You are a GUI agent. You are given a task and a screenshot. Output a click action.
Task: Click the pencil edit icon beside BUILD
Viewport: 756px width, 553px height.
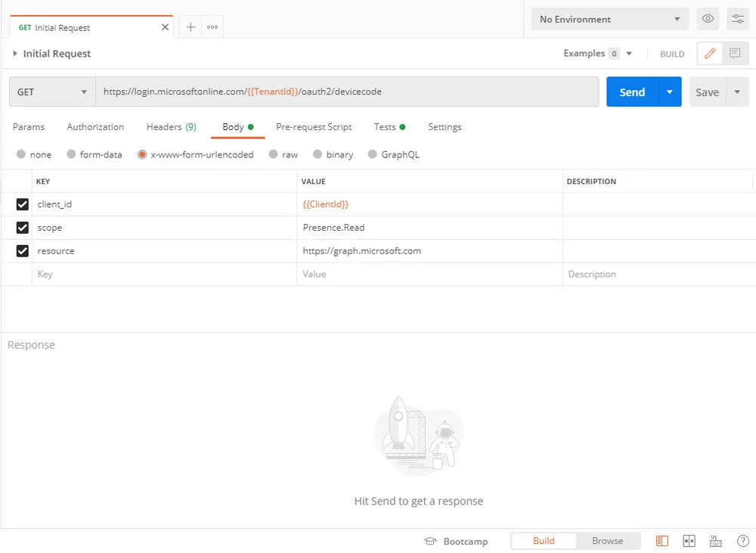tap(709, 54)
